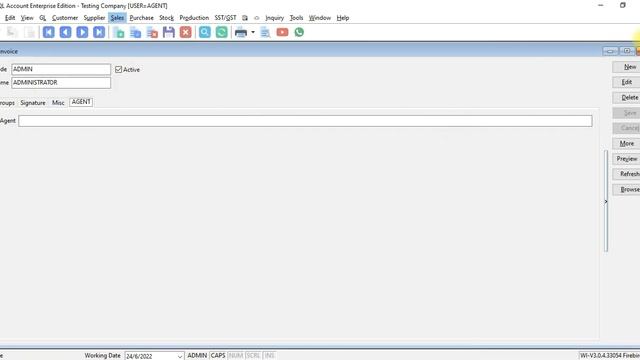Click the green refresh toolbar icon
640x360 pixels.
pyautogui.click(x=222, y=32)
